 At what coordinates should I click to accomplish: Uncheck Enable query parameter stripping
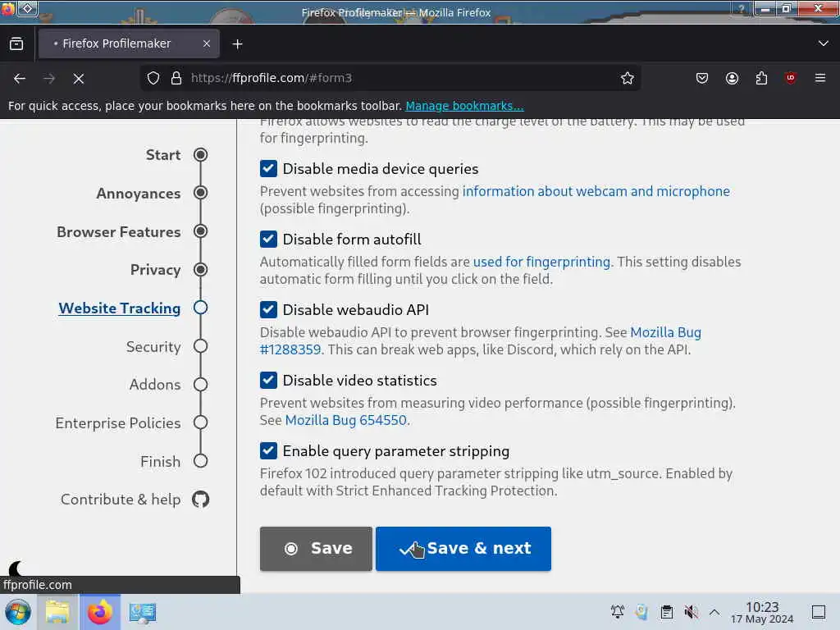coord(268,451)
